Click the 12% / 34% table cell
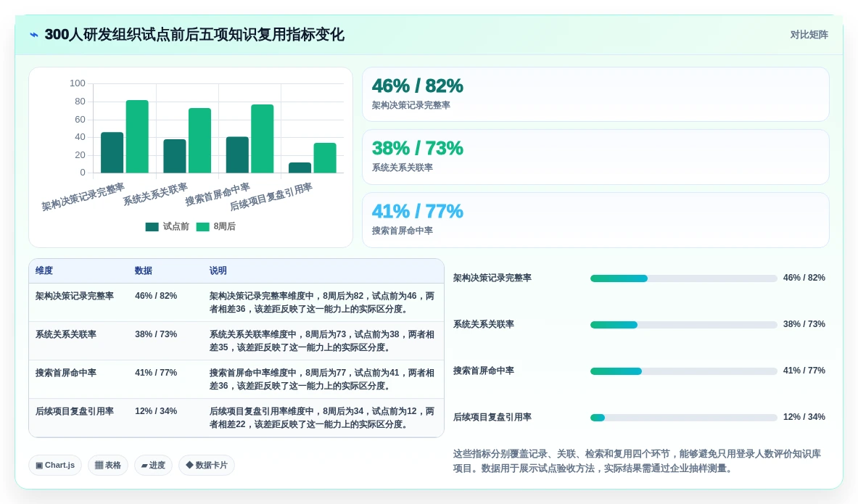Viewport: 858px width, 504px height. click(x=156, y=411)
